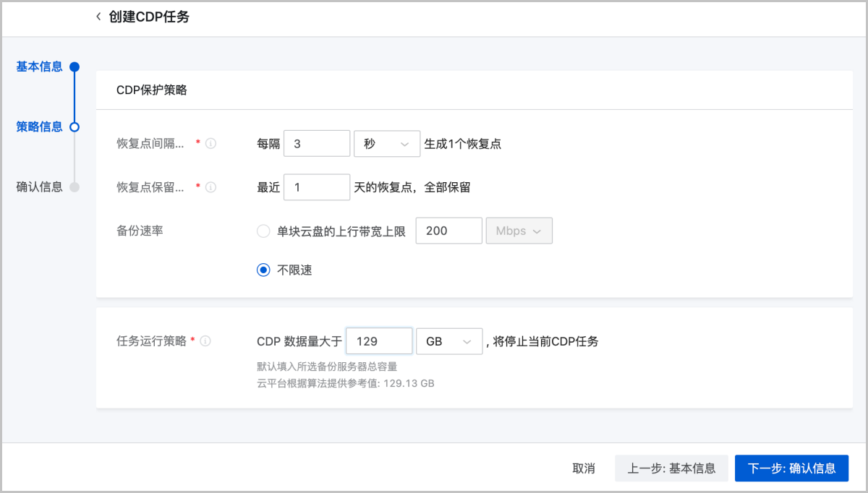Open the Mbps unit dropdown
Viewport: 868px width, 493px height.
519,231
